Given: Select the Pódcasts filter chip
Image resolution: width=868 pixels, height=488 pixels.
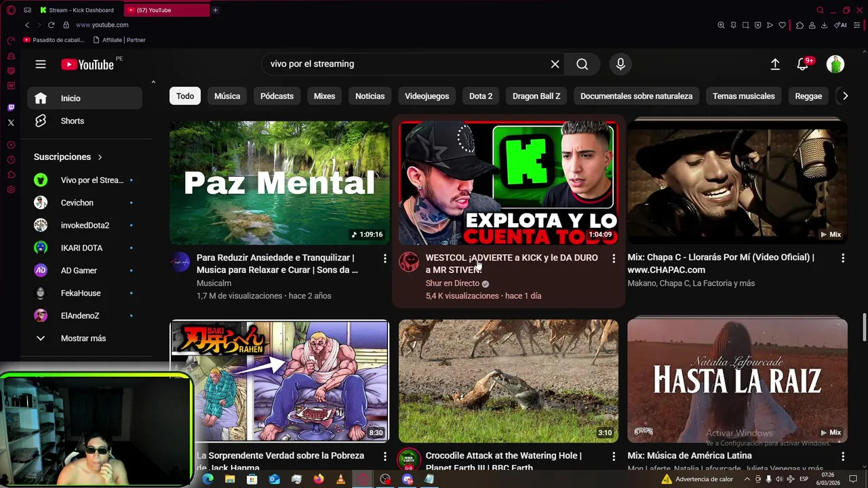Looking at the screenshot, I should tap(277, 96).
